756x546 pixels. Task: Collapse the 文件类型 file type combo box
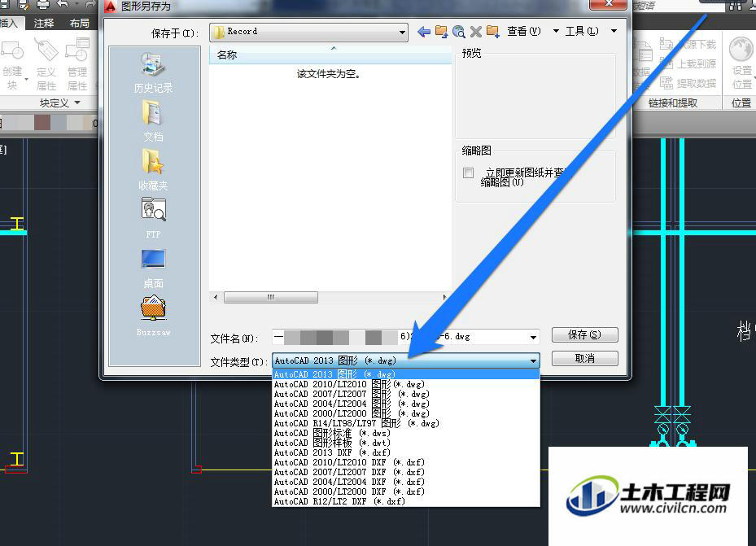(x=533, y=360)
